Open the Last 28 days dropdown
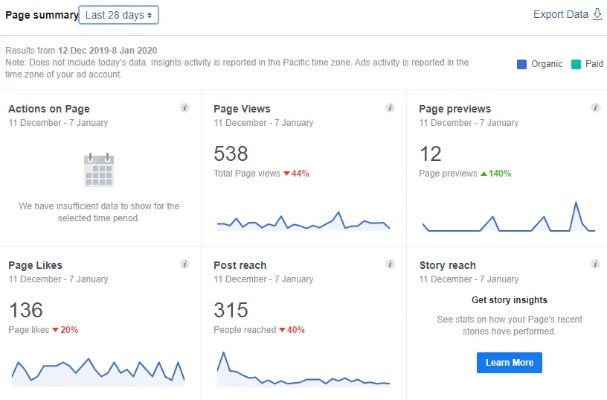607x400 pixels. click(118, 15)
